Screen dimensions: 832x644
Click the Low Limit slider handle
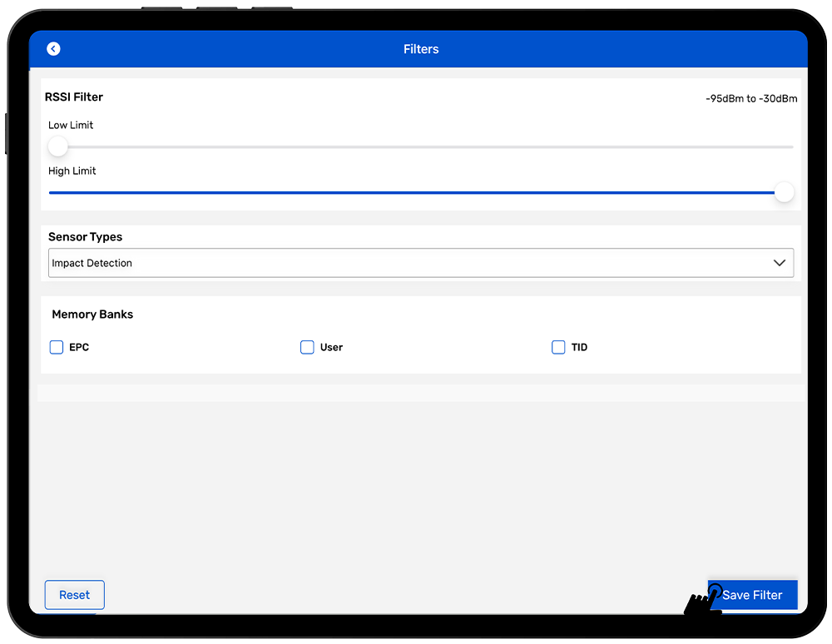[57, 146]
